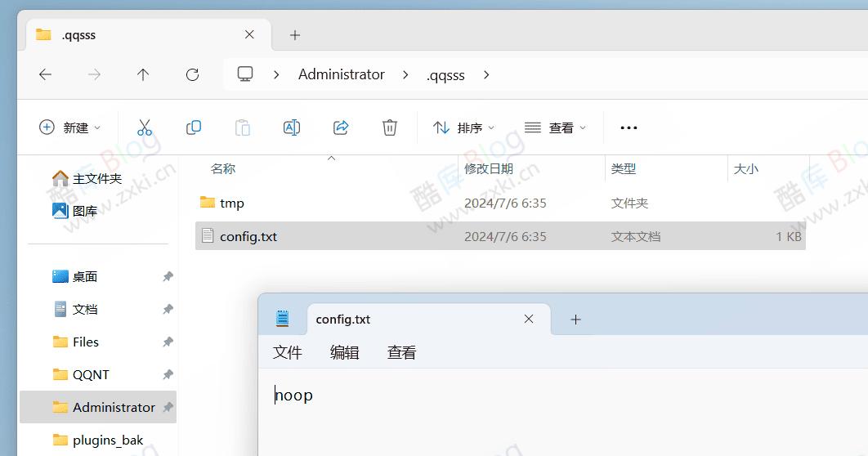Open the 查看 view dropdown in Explorer toolbar

coord(555,127)
